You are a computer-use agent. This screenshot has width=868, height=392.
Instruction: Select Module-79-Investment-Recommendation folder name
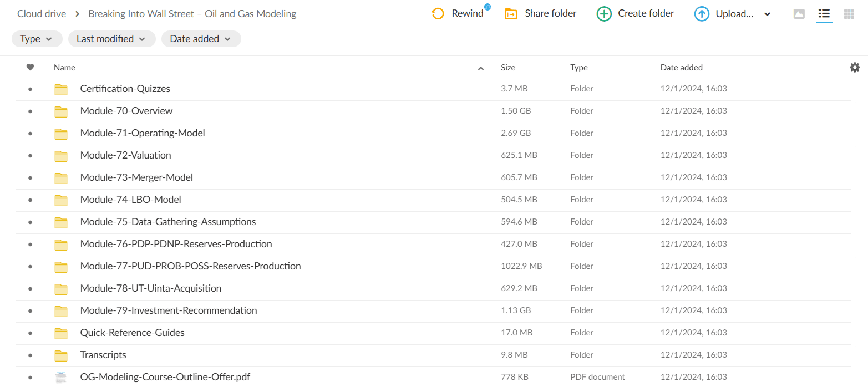pos(169,310)
